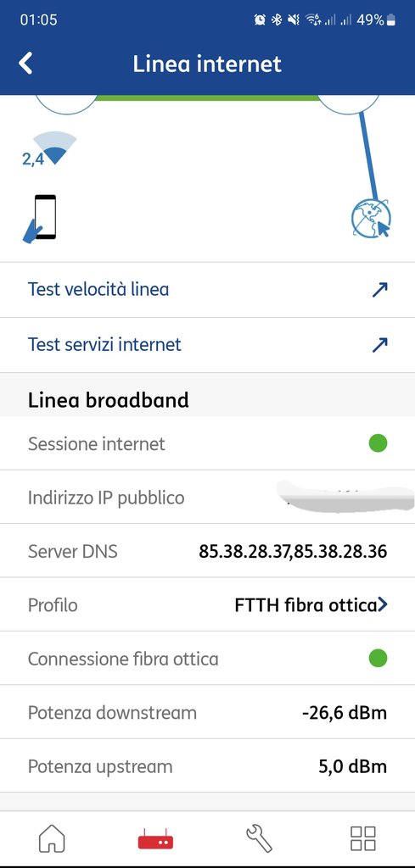The height and width of the screenshot is (868, 415).
Task: Select the red modem tab icon
Action: pos(155,839)
